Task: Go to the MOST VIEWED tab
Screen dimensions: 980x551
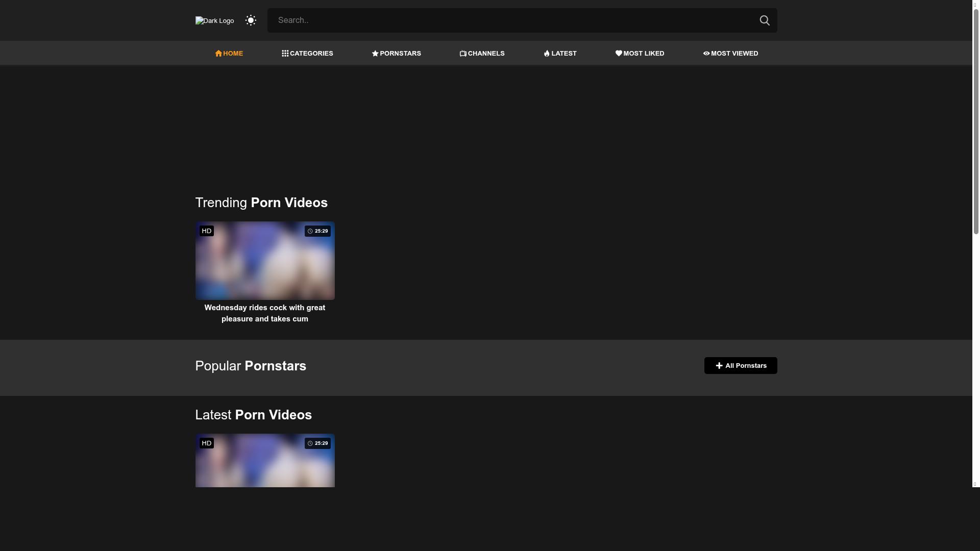Action: click(734, 54)
